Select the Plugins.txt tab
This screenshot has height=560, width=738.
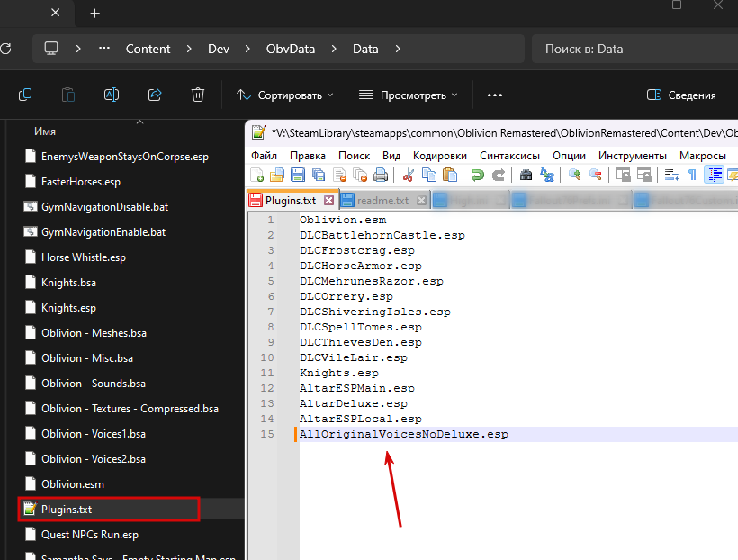[x=291, y=201]
